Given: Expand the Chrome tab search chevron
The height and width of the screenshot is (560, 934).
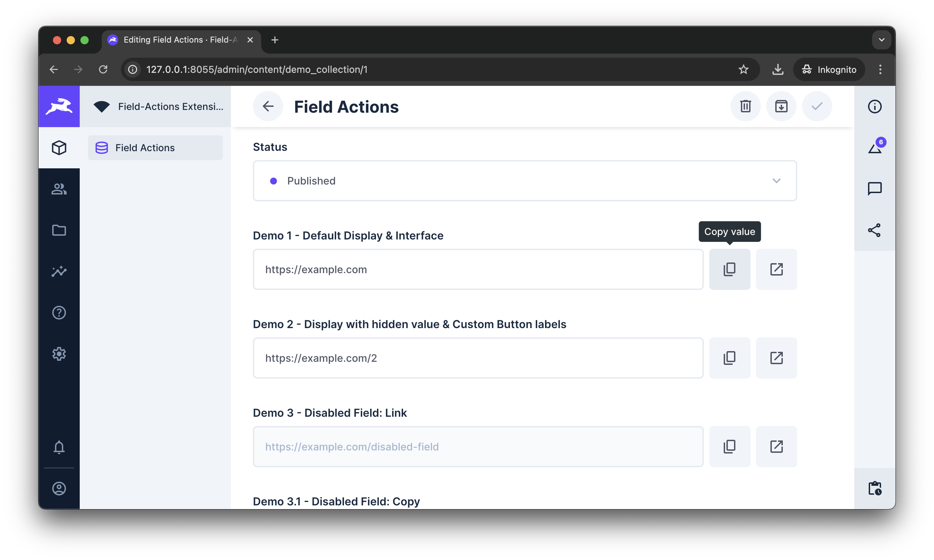Looking at the screenshot, I should point(881,40).
